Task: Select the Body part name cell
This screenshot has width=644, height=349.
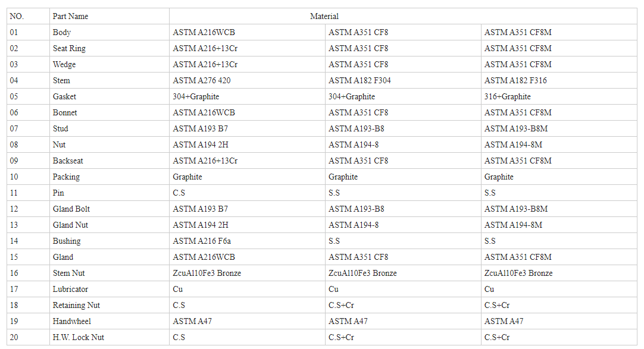Action: click(x=110, y=32)
